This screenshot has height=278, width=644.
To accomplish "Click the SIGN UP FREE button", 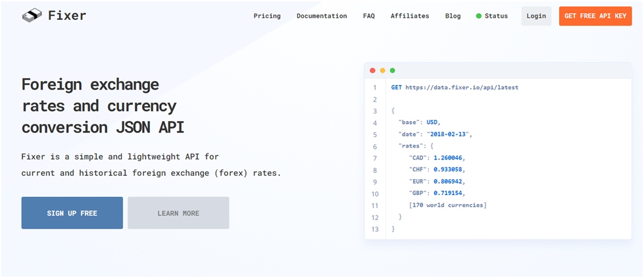I will [x=72, y=213].
